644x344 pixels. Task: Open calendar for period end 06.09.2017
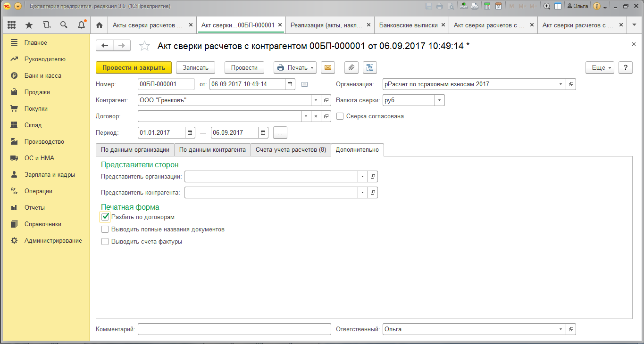(263, 133)
